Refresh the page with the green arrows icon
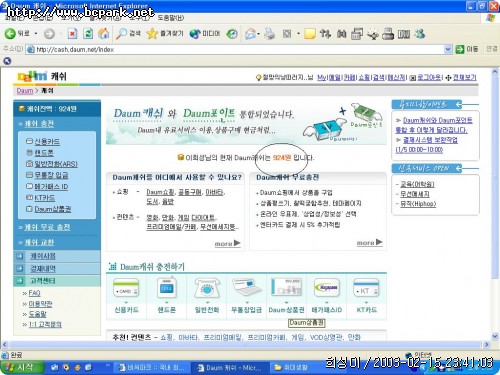The image size is (500, 375). click(88, 33)
